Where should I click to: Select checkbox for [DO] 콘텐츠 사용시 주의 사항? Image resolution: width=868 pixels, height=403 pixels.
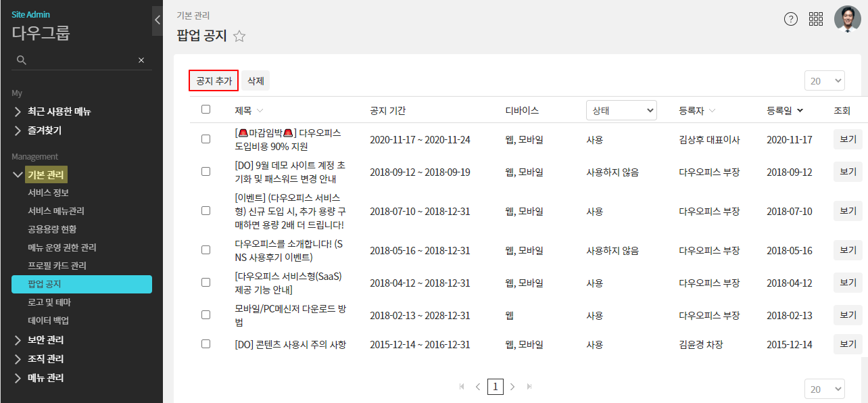click(206, 344)
